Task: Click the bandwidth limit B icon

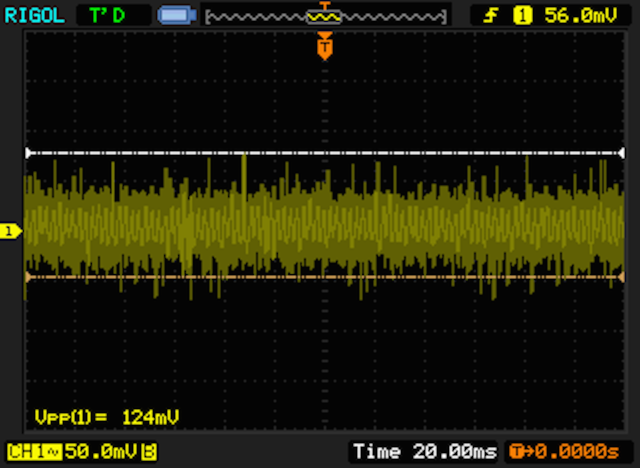Action: [149, 452]
